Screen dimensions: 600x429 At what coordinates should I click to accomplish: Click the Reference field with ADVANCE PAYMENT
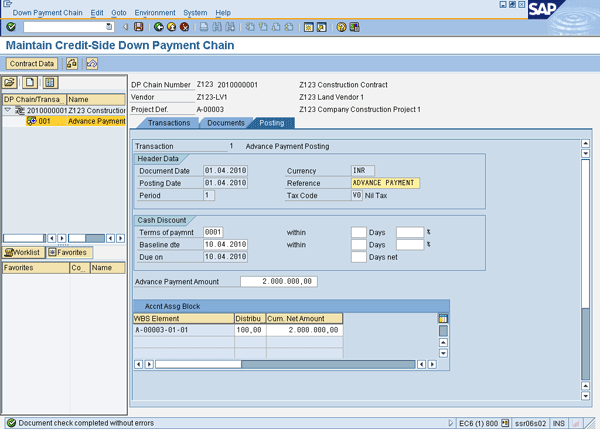(x=386, y=183)
